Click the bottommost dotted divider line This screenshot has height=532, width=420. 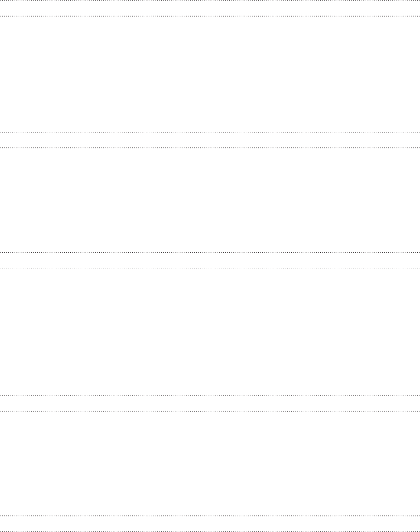click(x=210, y=531)
